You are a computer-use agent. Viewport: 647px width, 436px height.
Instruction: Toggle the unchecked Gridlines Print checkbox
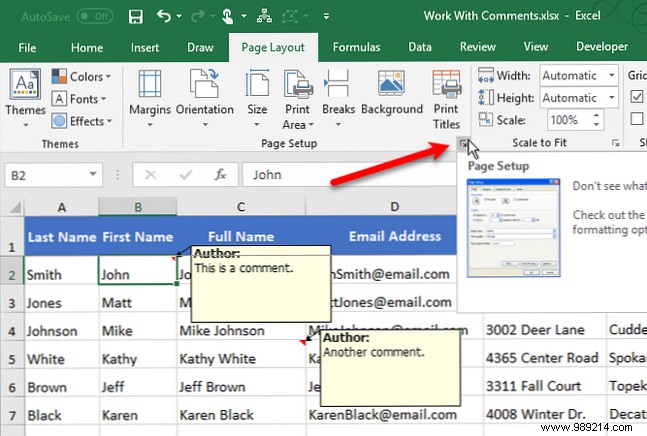[636, 119]
